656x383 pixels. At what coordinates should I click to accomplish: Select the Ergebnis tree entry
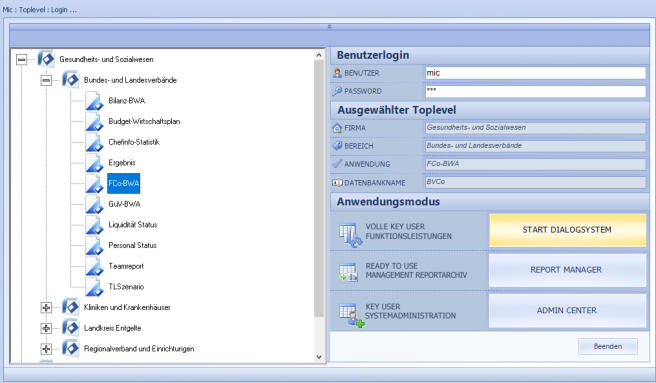[x=122, y=163]
